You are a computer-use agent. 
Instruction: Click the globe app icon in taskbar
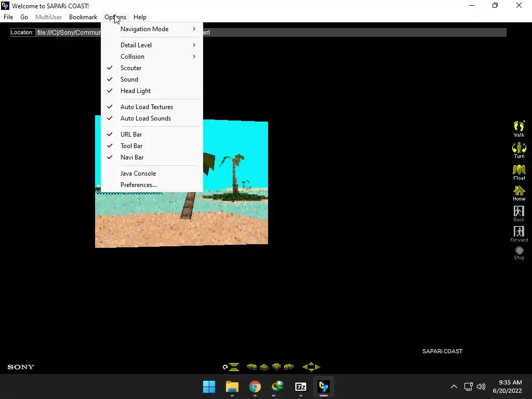point(278,387)
